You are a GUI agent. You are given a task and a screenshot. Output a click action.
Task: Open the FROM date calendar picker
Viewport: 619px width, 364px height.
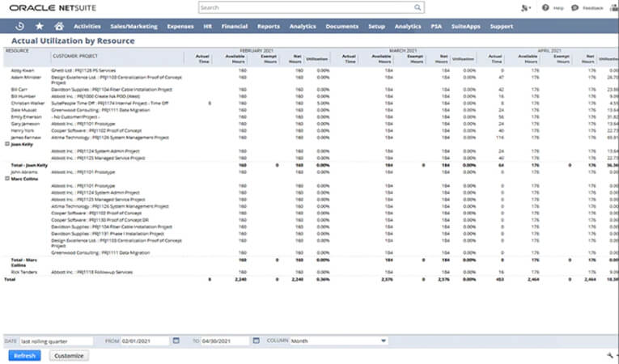[x=176, y=341]
